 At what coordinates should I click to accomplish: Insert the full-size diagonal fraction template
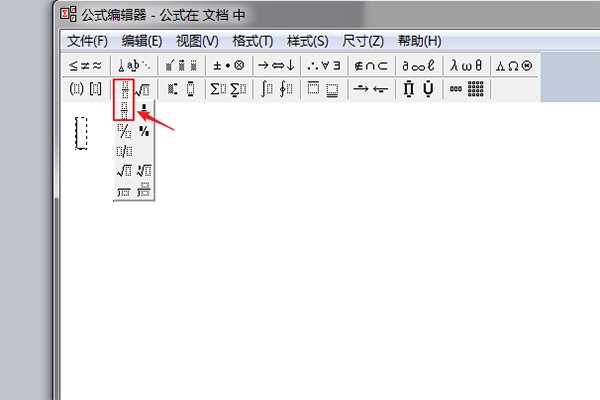point(124,131)
